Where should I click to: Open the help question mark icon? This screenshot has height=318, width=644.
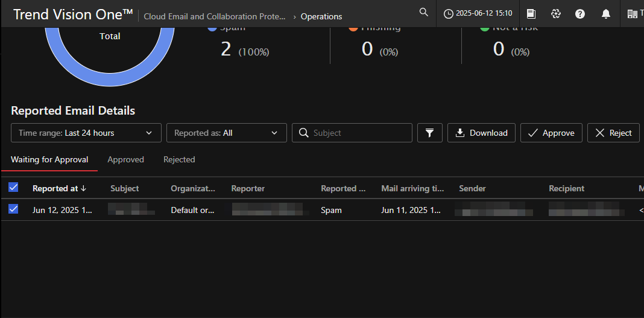[x=580, y=14]
